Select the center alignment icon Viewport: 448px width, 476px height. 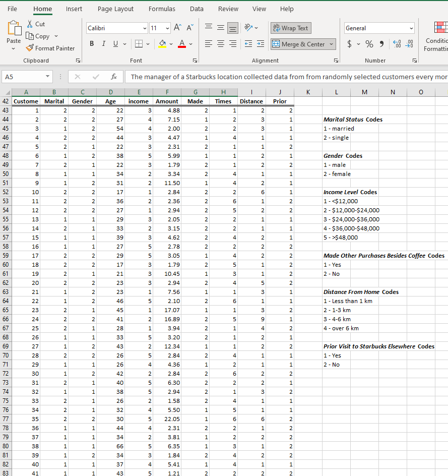220,44
